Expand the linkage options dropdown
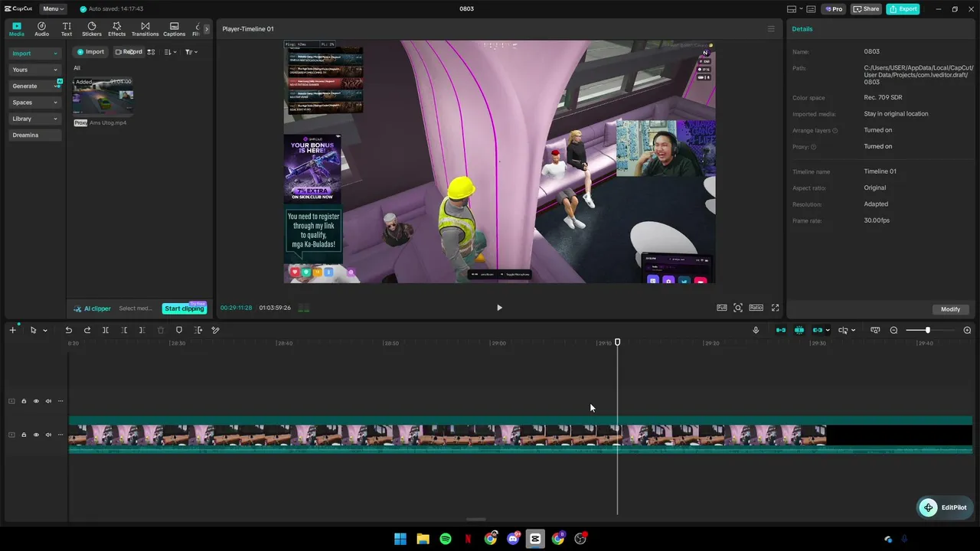The image size is (980, 551). point(828,331)
